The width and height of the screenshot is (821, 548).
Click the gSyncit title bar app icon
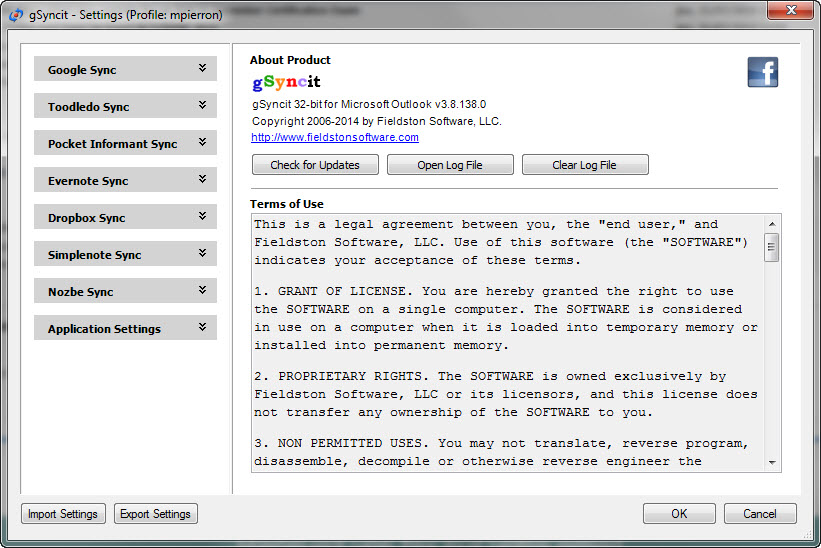click(x=16, y=15)
